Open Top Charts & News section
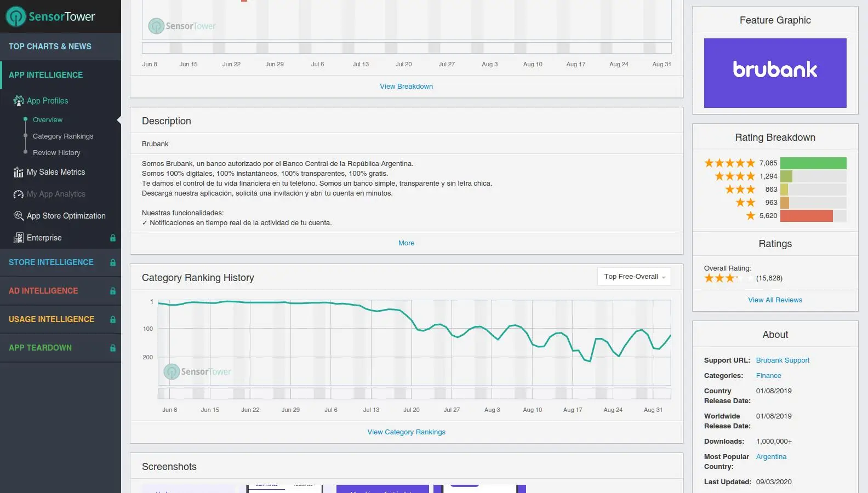868x493 pixels. 60,47
